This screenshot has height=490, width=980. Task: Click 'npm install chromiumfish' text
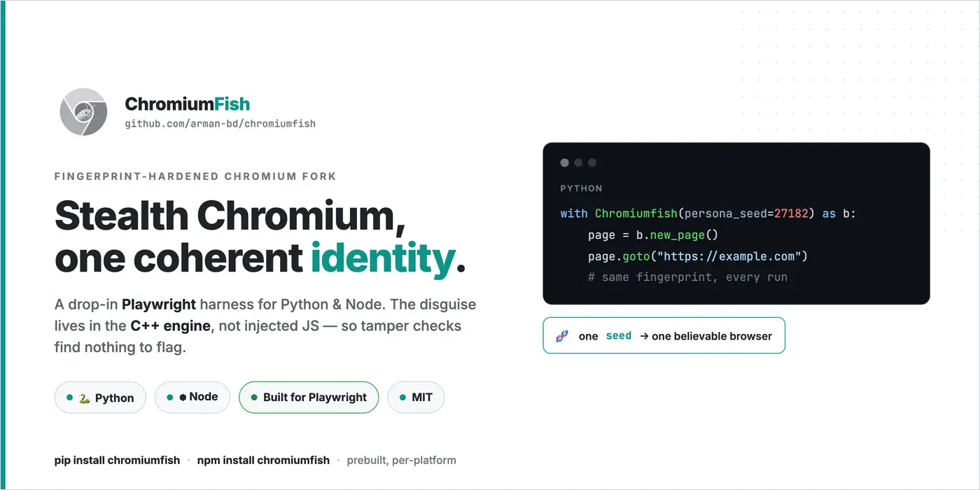(x=263, y=461)
